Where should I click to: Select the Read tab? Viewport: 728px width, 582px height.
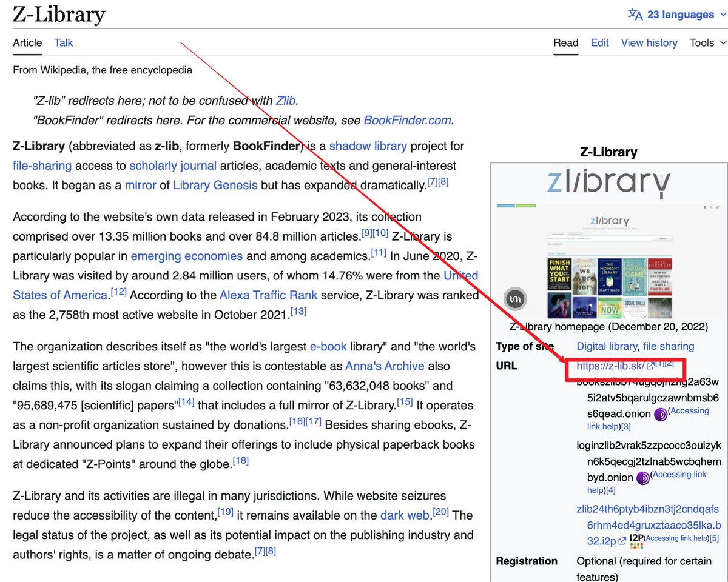[x=566, y=42]
